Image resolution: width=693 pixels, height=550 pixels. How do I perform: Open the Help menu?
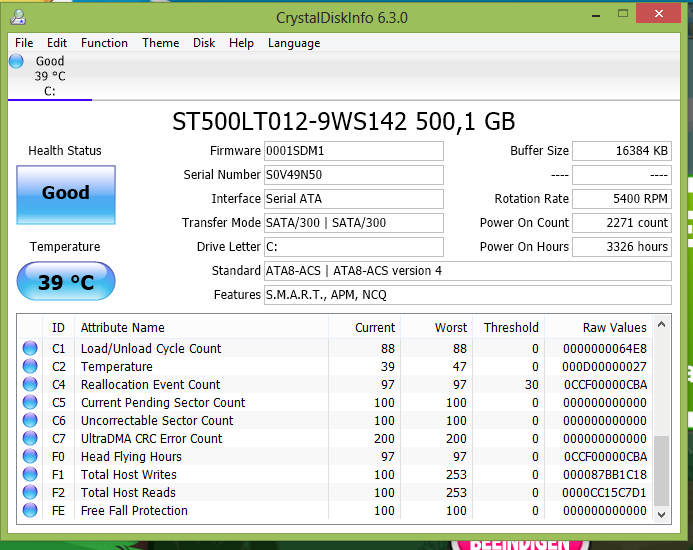click(x=241, y=43)
